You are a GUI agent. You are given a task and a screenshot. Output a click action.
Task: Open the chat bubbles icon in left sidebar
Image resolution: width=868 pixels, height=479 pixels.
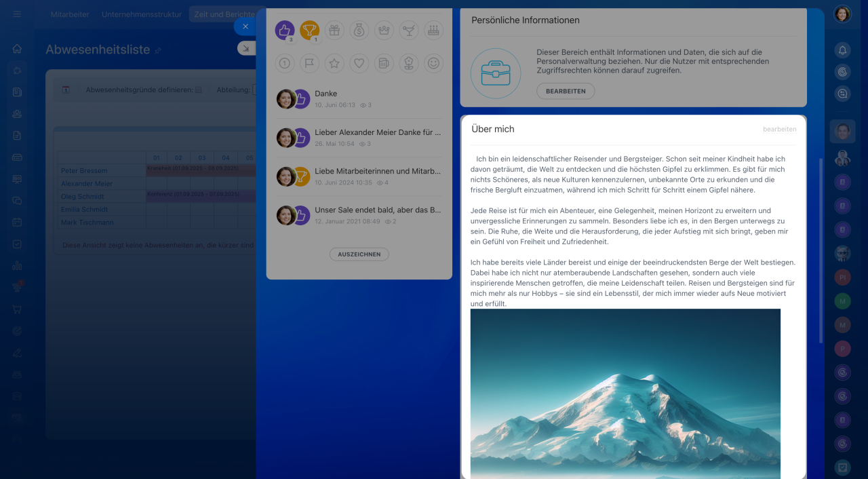point(17,201)
